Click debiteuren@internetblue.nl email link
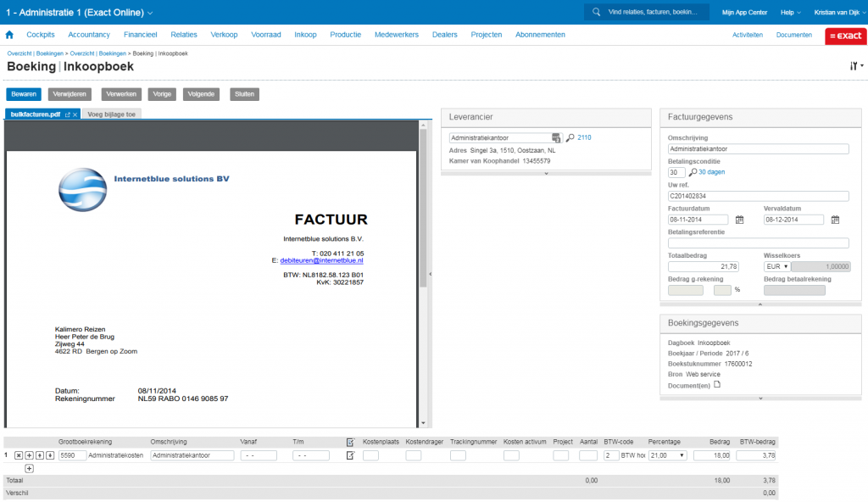This screenshot has width=868, height=502. [321, 260]
